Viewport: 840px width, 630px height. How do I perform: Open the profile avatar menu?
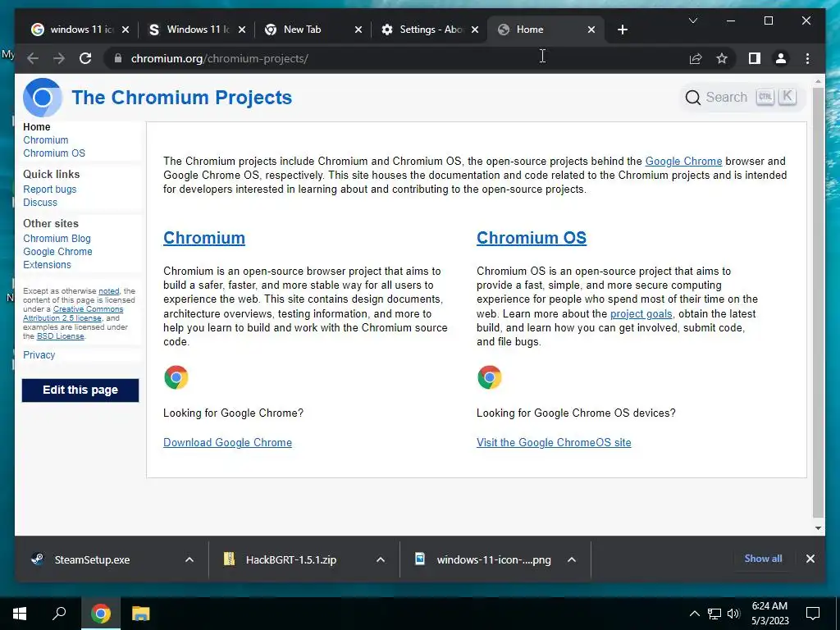781,58
